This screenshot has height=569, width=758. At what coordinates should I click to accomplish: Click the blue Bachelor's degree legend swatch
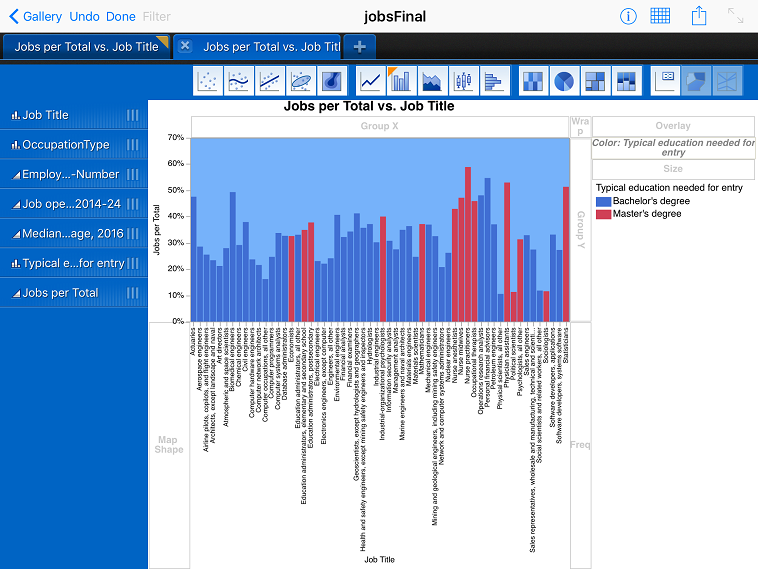(x=603, y=201)
